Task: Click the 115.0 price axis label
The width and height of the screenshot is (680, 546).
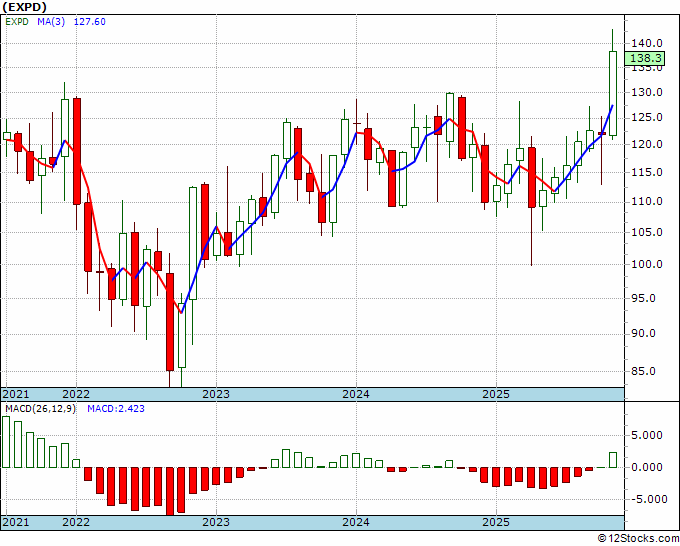Action: click(x=647, y=172)
